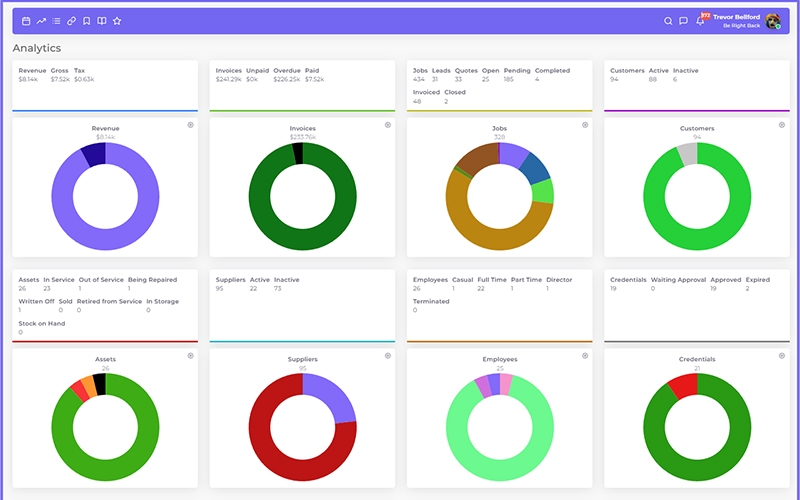Image resolution: width=800 pixels, height=500 pixels.
Task: Click the Expired 2 credentials stat
Action: (758, 284)
